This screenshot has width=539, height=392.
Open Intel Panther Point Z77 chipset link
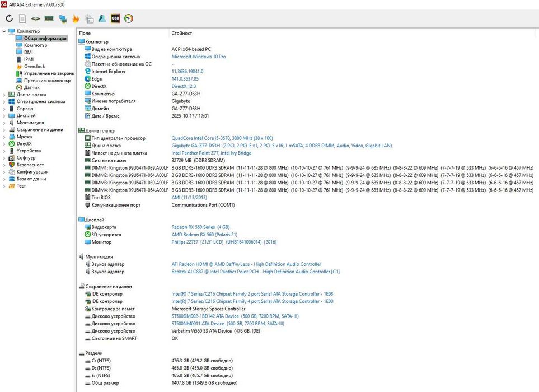click(212, 153)
